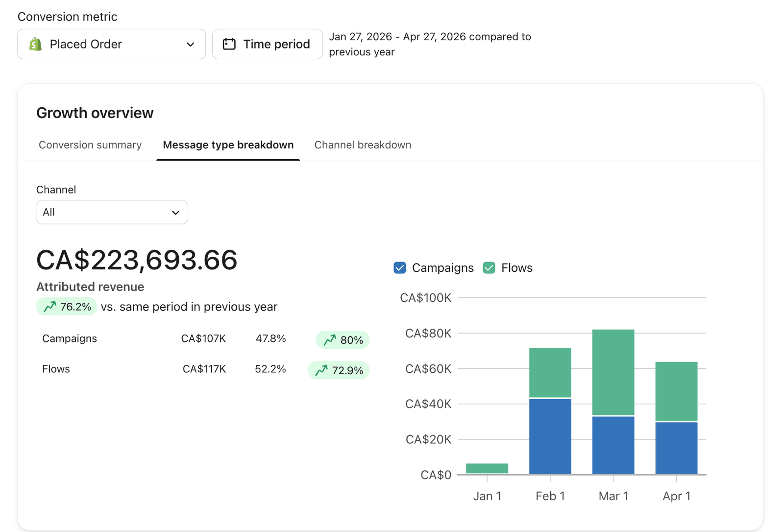Click the 76.2% overall growth badge
784x532 pixels.
pyautogui.click(x=67, y=307)
